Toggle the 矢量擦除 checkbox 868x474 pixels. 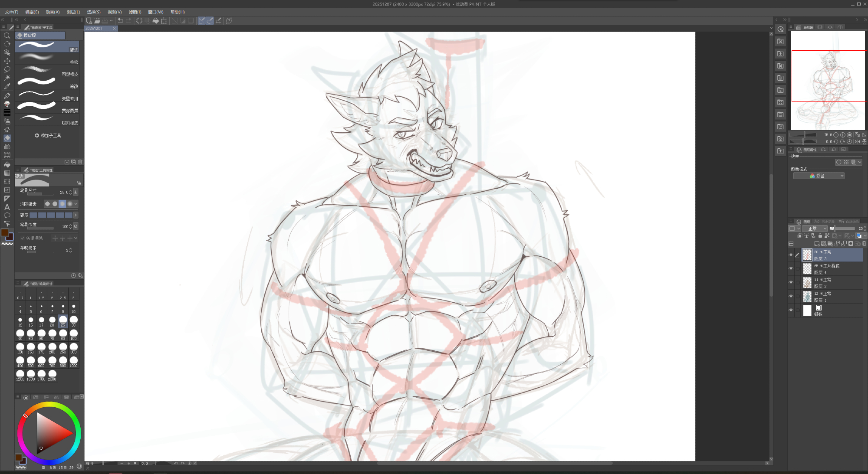[x=23, y=238]
